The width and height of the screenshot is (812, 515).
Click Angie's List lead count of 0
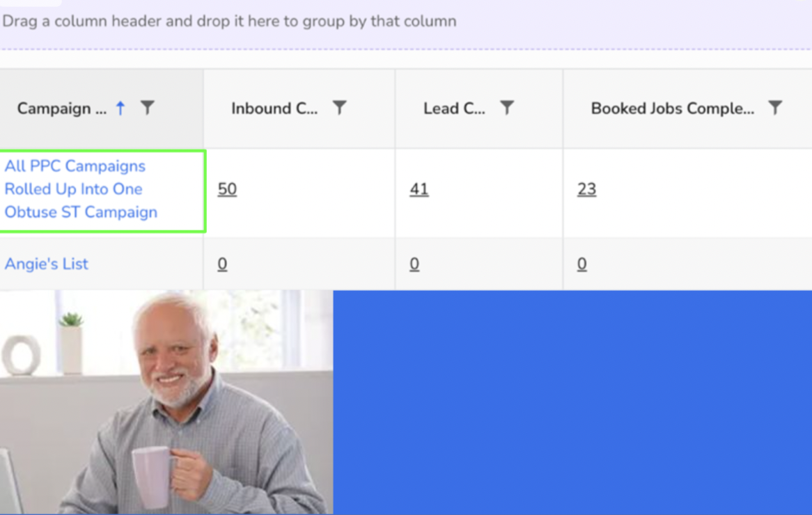[x=414, y=264]
